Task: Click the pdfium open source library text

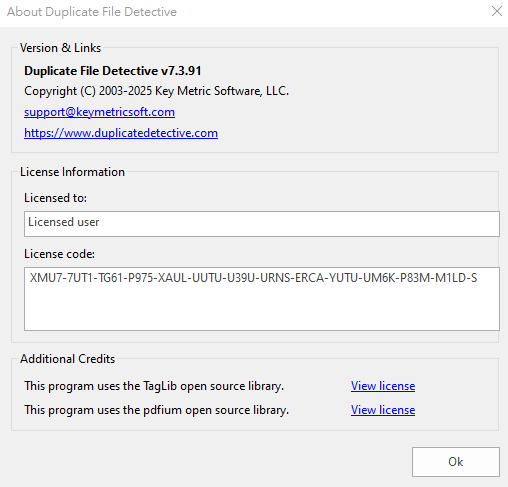Action: (156, 410)
